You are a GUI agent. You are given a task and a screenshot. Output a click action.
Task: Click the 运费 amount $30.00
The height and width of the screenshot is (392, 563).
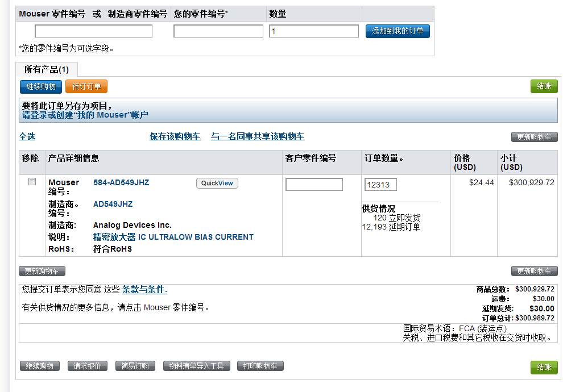(544, 299)
